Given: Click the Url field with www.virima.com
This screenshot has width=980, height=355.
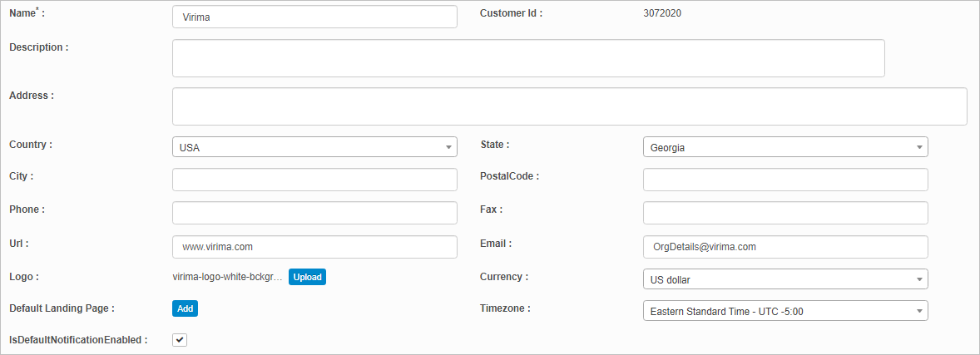Looking at the screenshot, I should [x=314, y=247].
